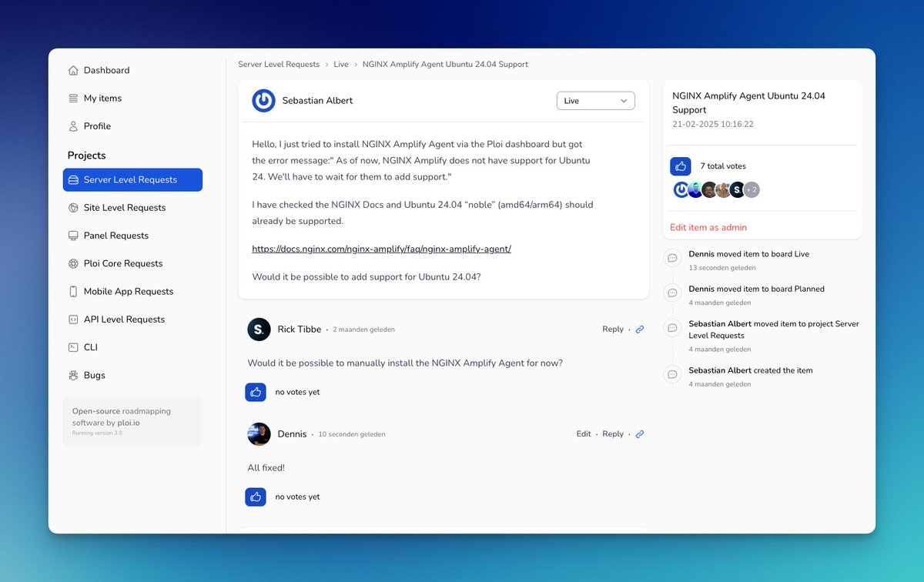The height and width of the screenshot is (582, 924).
Task: Click Sebastian Albert's avatar in post header
Action: tap(263, 101)
